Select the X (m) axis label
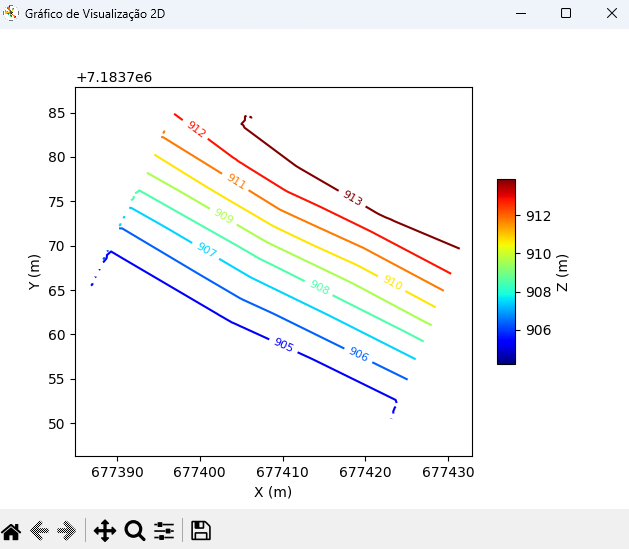 (273, 492)
